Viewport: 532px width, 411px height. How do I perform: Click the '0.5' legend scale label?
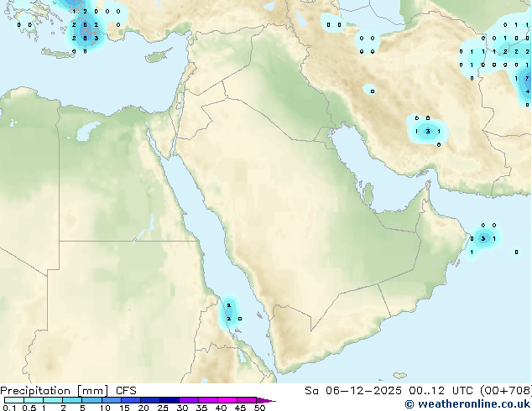point(29,408)
